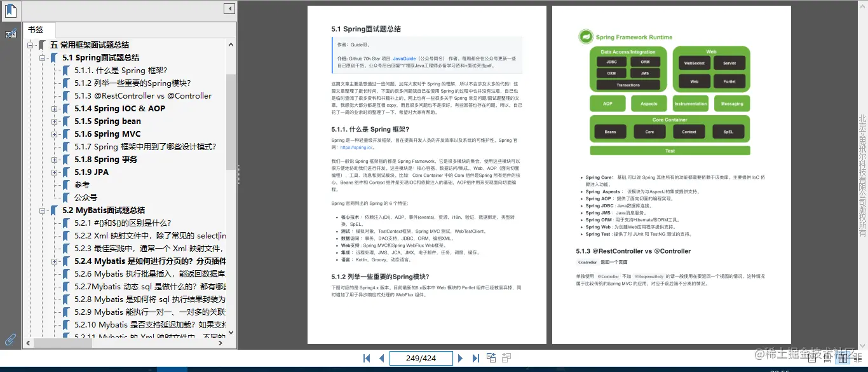Viewport: 868px width, 372px height.
Task: Jump to the last page
Action: tap(475, 358)
